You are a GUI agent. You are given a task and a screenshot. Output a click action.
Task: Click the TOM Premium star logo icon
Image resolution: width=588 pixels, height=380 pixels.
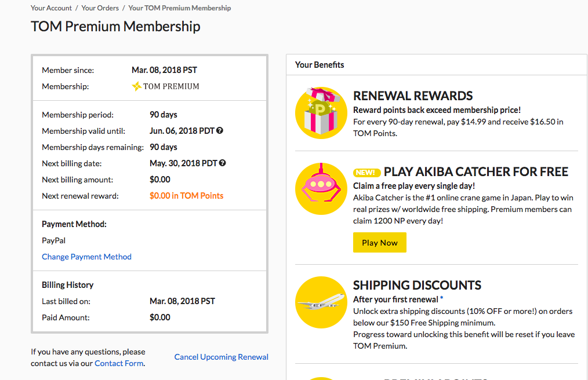[136, 86]
